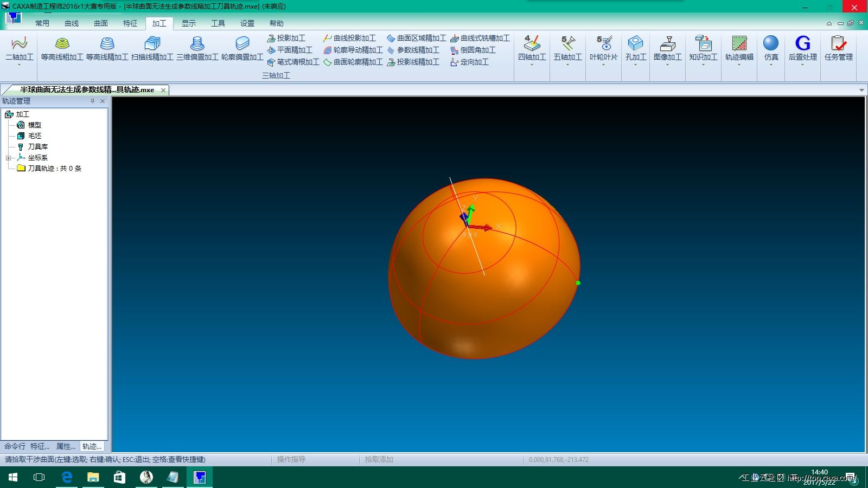Screen dimensions: 868x488
Task: Select 等高线精加工 finishing tool
Action: click(107, 49)
